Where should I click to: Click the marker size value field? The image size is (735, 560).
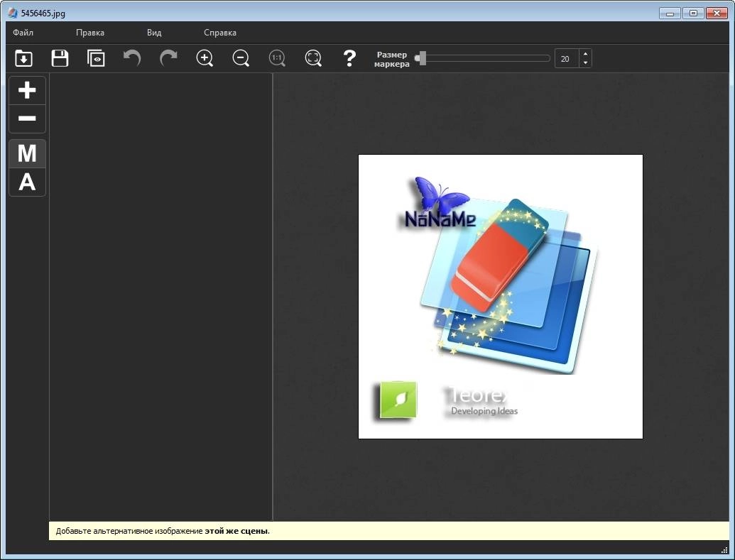(567, 59)
